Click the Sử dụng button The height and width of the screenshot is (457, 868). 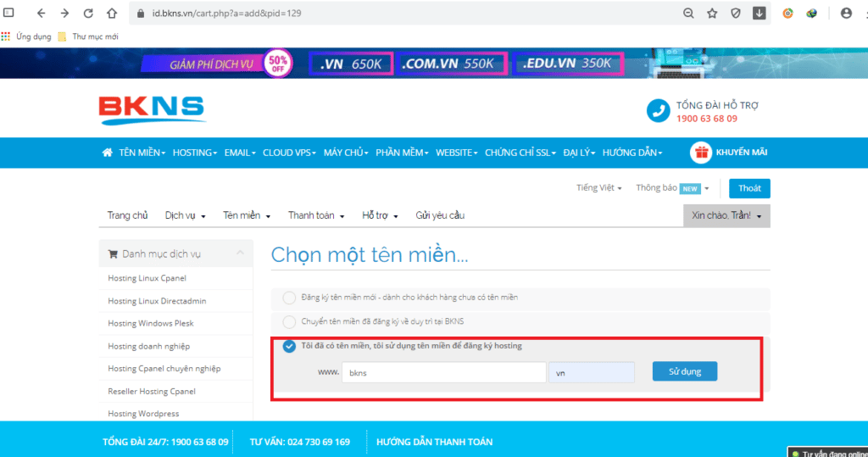click(x=685, y=371)
